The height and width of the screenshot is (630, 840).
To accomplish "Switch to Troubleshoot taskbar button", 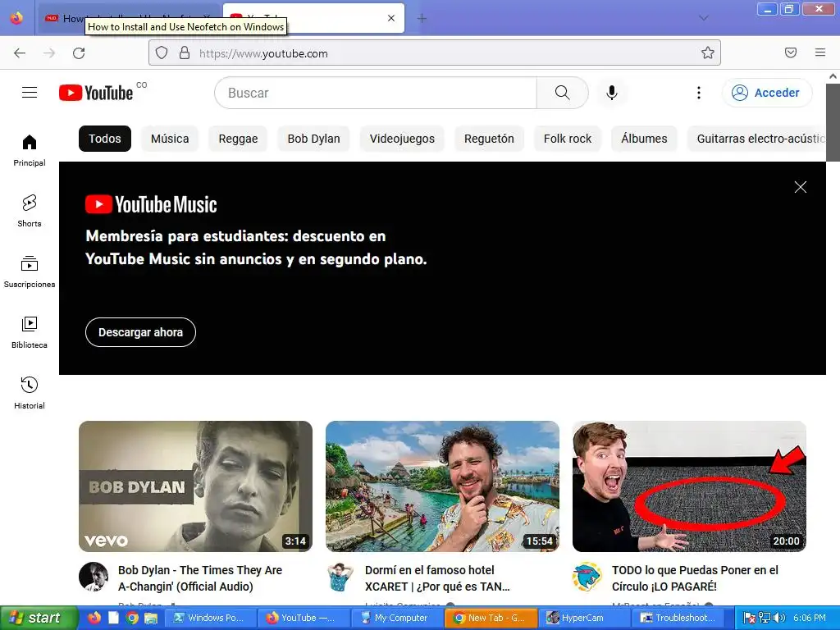I will (x=678, y=618).
